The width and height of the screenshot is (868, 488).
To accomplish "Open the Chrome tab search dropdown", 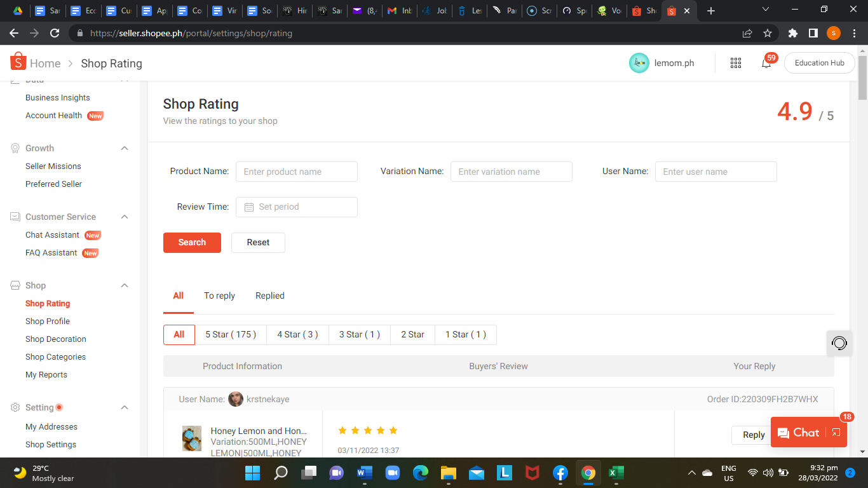I will click(766, 10).
